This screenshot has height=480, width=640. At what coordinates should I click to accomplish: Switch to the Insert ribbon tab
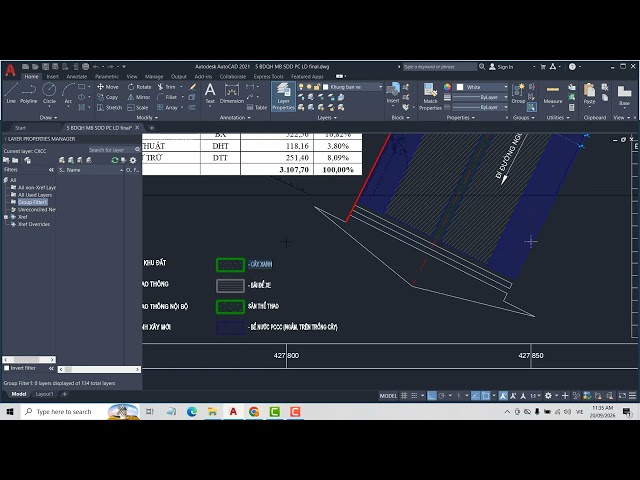coord(52,76)
